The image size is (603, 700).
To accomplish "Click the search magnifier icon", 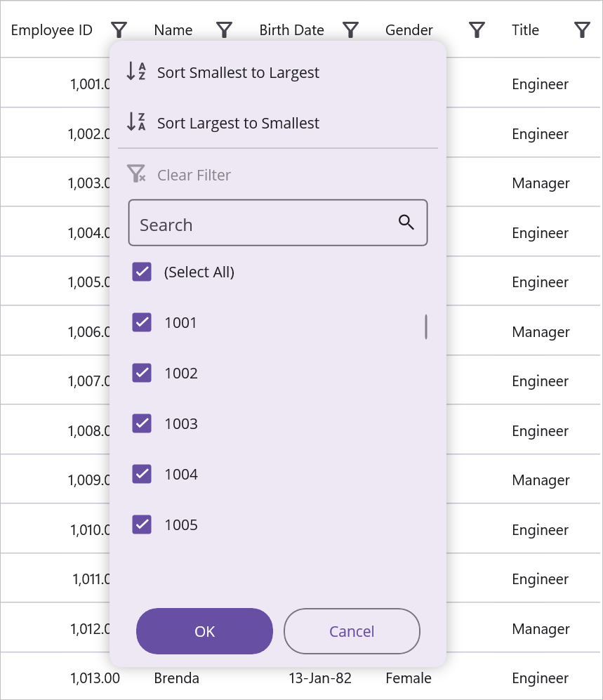I will [x=406, y=222].
